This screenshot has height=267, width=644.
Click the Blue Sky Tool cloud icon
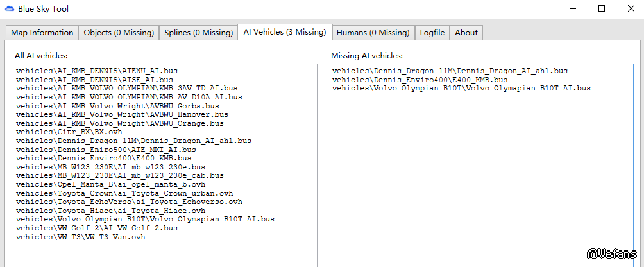coord(10,9)
